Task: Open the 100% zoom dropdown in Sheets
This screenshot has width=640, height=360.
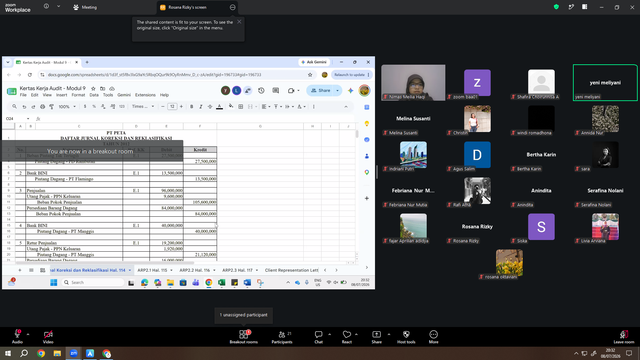Action: coord(67,107)
